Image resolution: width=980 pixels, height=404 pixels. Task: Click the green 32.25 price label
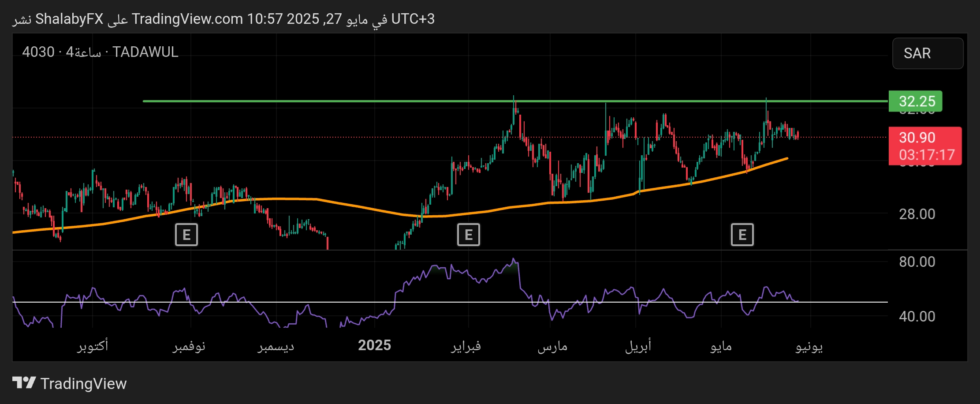coord(915,101)
